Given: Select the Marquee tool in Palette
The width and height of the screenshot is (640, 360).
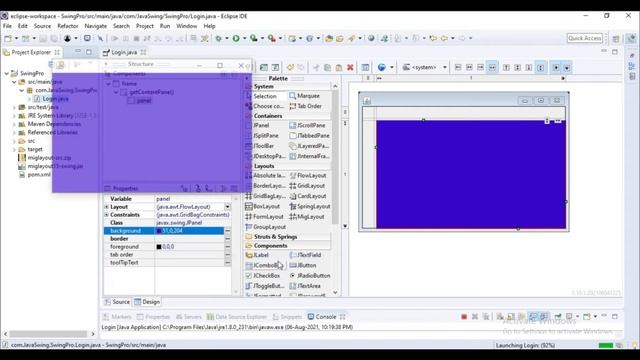Looking at the screenshot, I should [x=304, y=96].
